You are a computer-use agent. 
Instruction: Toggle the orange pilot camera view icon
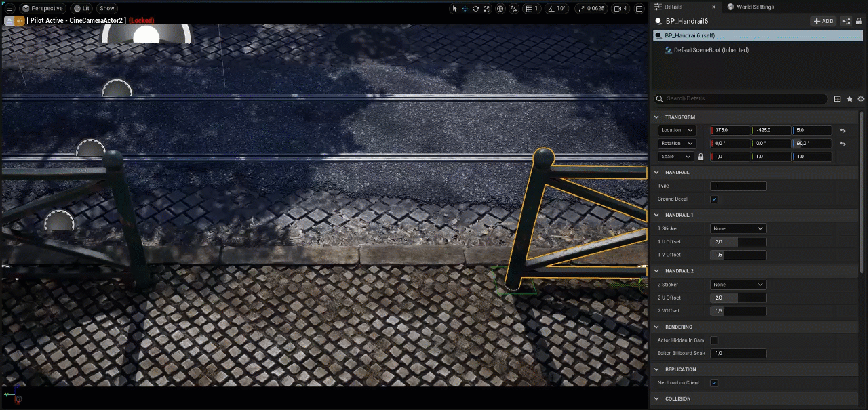tap(20, 20)
